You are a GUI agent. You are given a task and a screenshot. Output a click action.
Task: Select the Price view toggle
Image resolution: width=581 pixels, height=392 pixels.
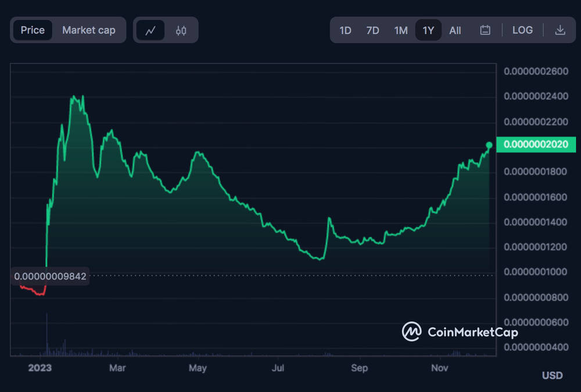33,30
